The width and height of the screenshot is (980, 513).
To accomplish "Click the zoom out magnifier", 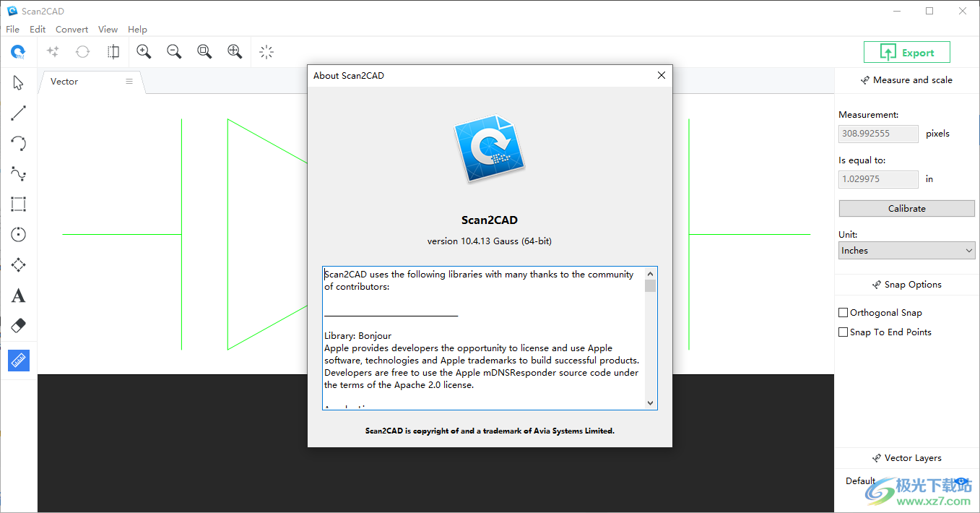I will pyautogui.click(x=174, y=51).
